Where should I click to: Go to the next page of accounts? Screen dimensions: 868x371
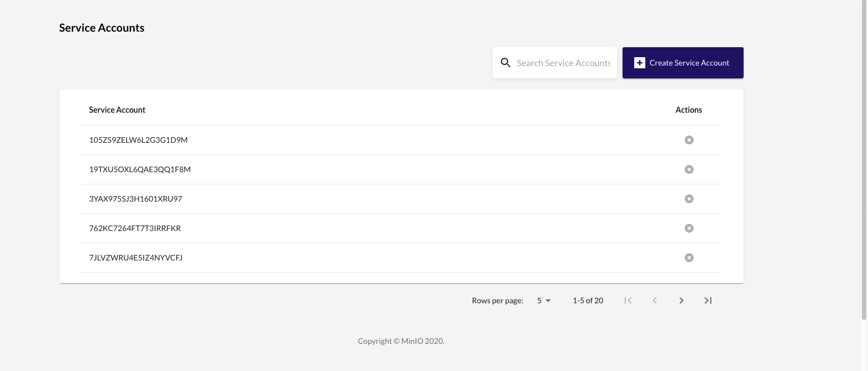pos(681,300)
